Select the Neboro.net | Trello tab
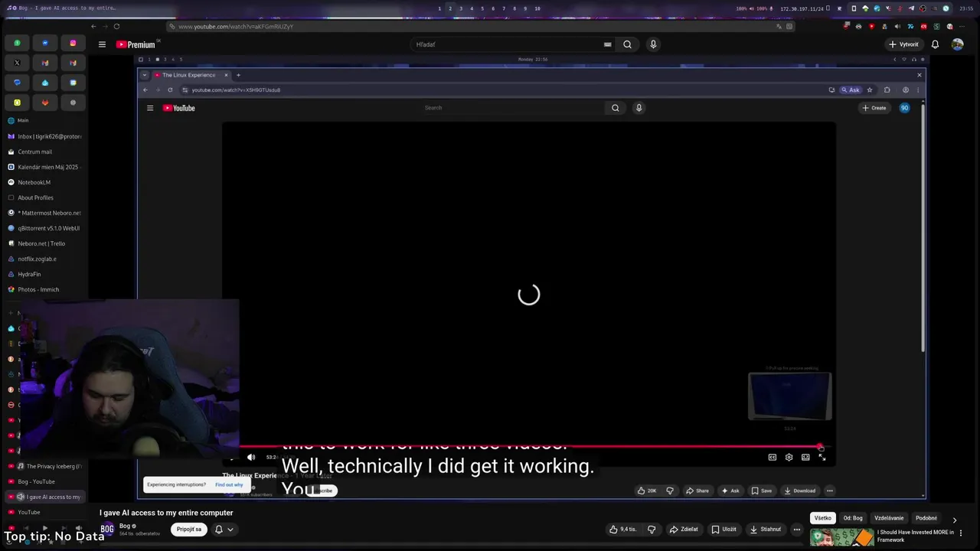The height and width of the screenshot is (551, 980). click(44, 243)
